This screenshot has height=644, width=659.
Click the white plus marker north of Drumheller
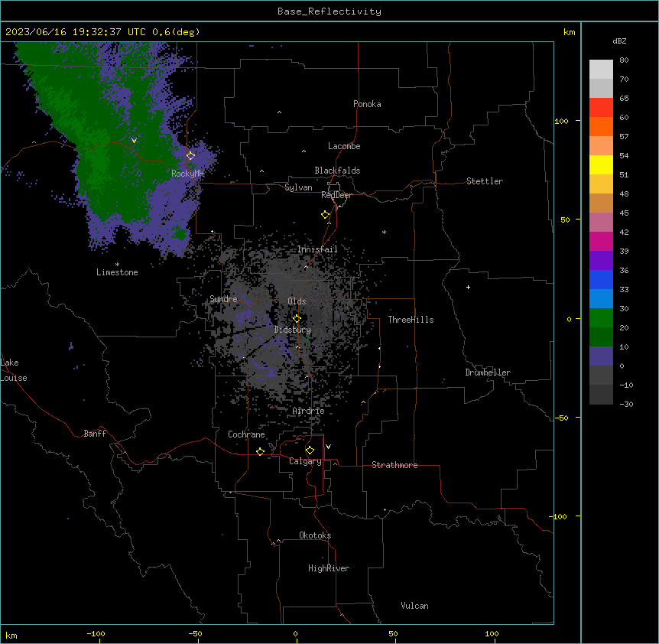tap(468, 287)
